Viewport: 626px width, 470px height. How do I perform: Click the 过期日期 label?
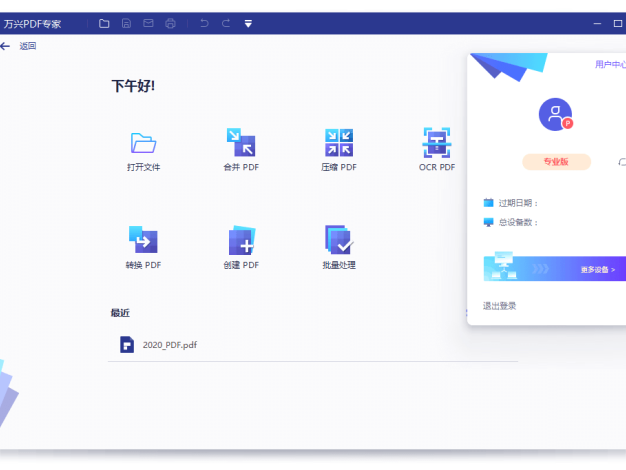click(x=518, y=203)
